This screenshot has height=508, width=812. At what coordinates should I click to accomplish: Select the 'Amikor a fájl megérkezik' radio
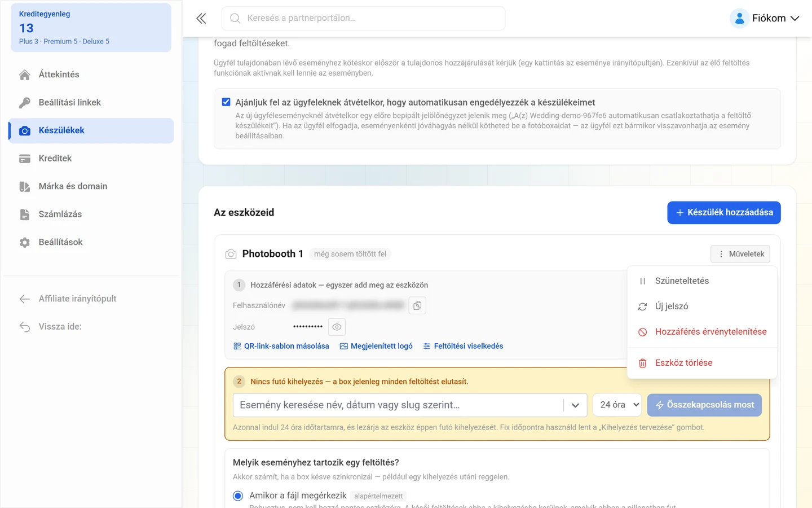tap(238, 496)
